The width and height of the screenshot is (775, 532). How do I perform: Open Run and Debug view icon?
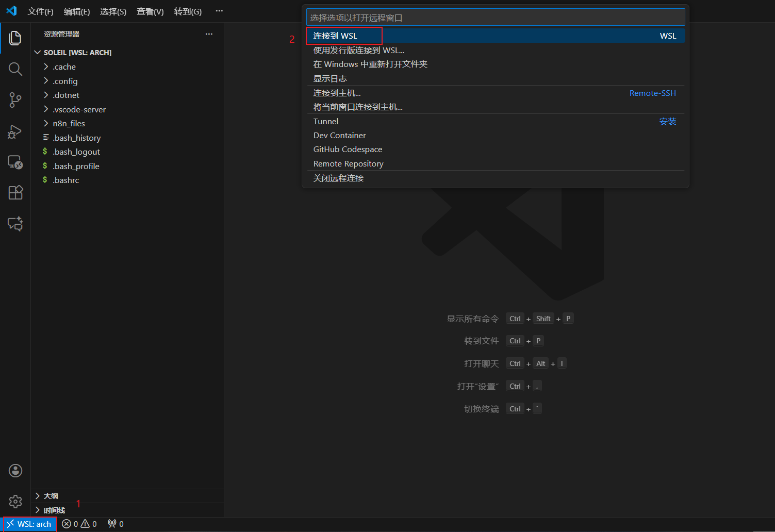(15, 131)
